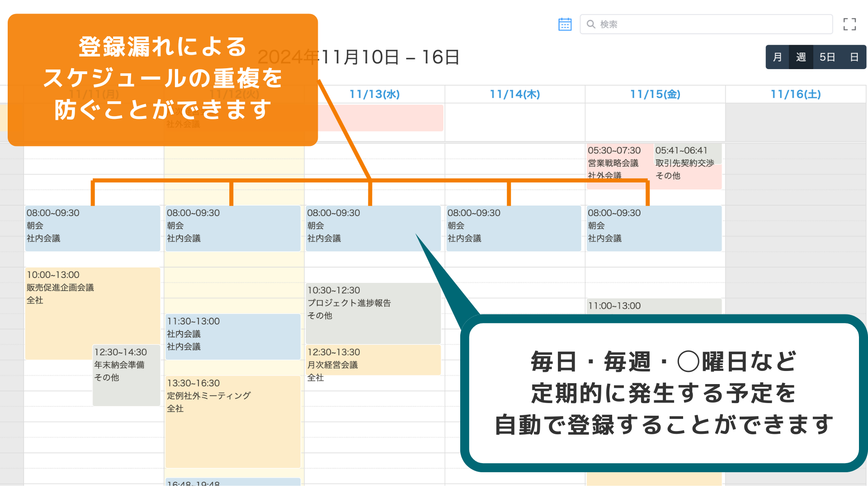Click the search magnifier icon

(590, 24)
